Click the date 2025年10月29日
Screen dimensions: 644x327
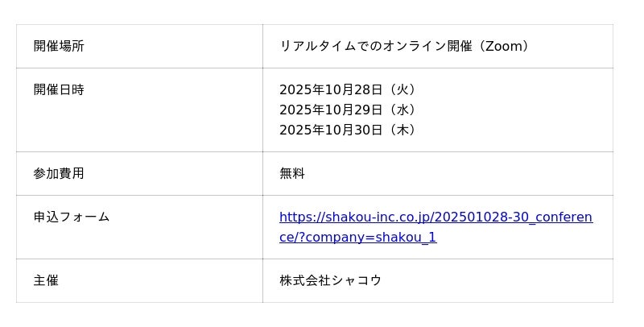pyautogui.click(x=331, y=110)
